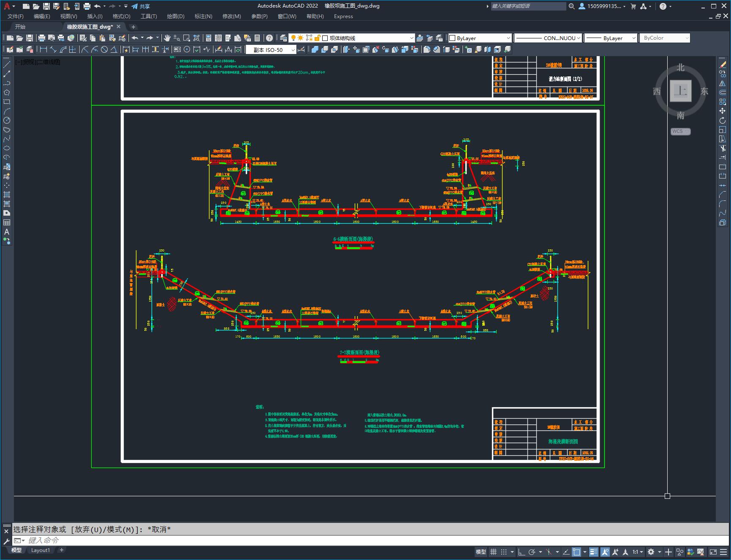Click the Plot printer icon in the title bar
Image resolution: width=731 pixels, height=560 pixels.
87,6
